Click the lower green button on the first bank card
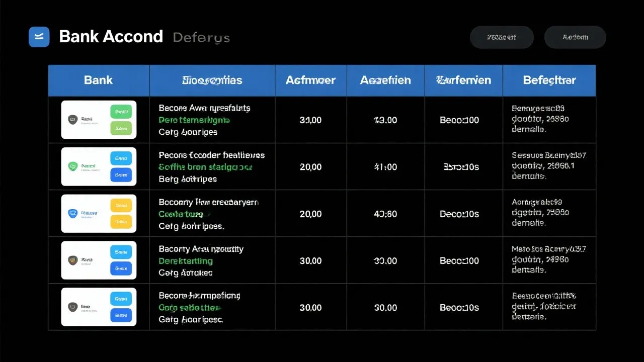This screenshot has height=362, width=644. tap(121, 128)
